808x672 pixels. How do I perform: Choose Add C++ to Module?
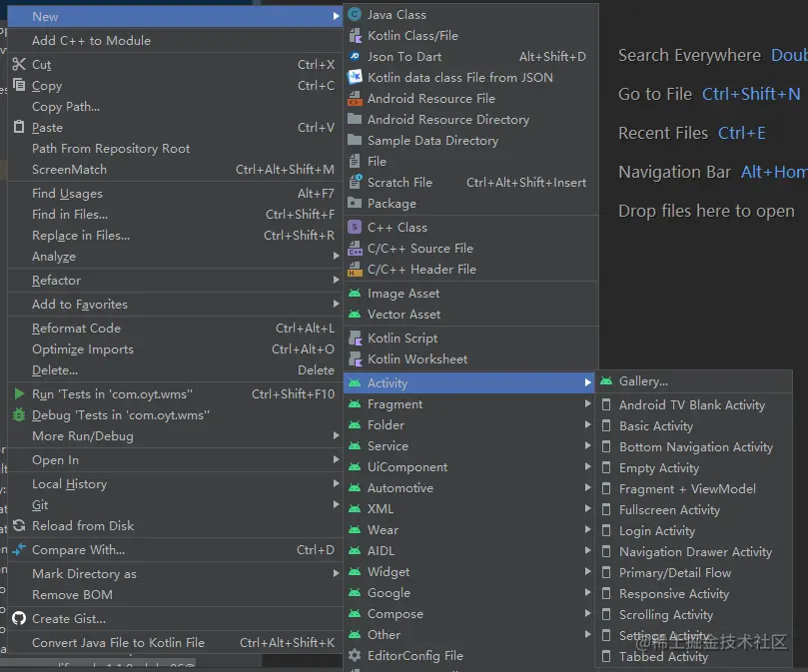(x=175, y=41)
